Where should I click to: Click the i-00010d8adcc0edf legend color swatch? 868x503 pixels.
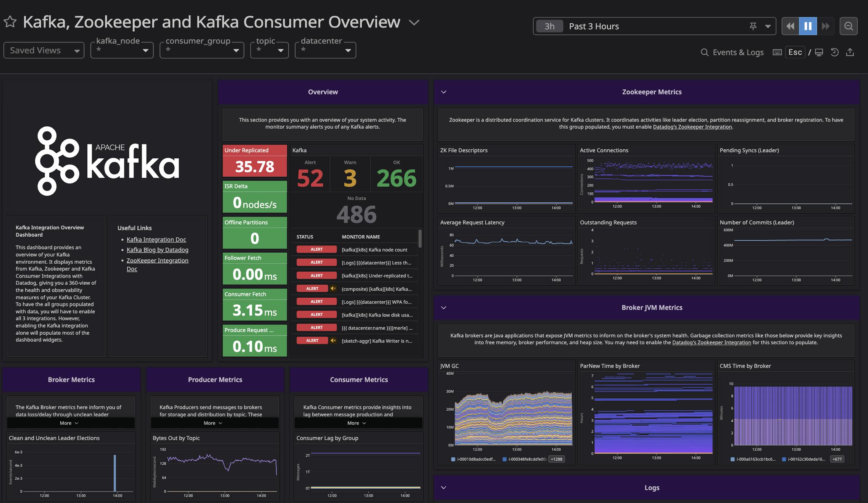click(x=453, y=459)
